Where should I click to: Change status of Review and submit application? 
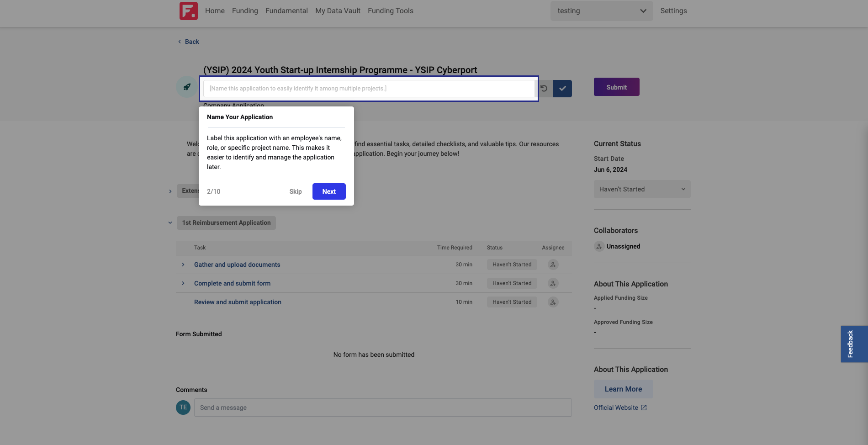(x=512, y=302)
